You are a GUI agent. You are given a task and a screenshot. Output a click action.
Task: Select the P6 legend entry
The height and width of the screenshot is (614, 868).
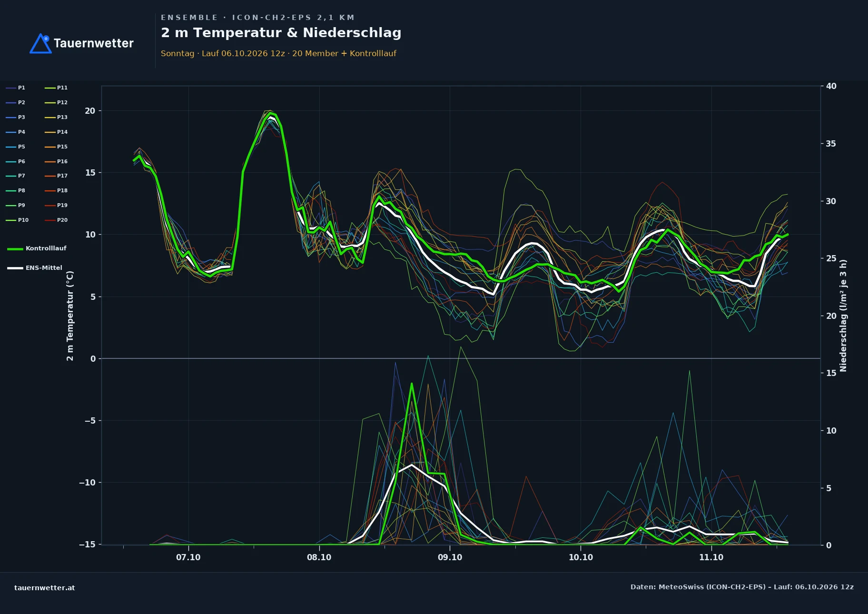point(16,161)
